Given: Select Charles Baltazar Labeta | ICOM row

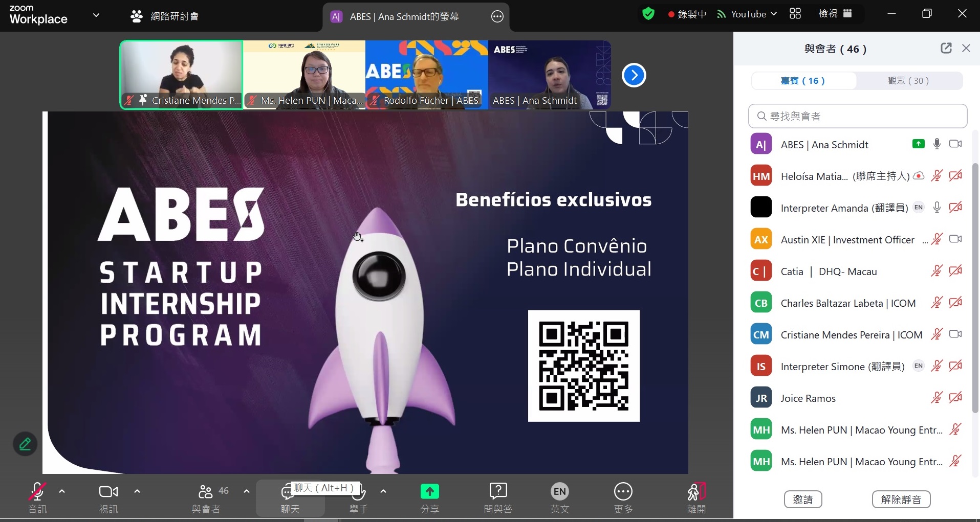Looking at the screenshot, I should pos(857,303).
